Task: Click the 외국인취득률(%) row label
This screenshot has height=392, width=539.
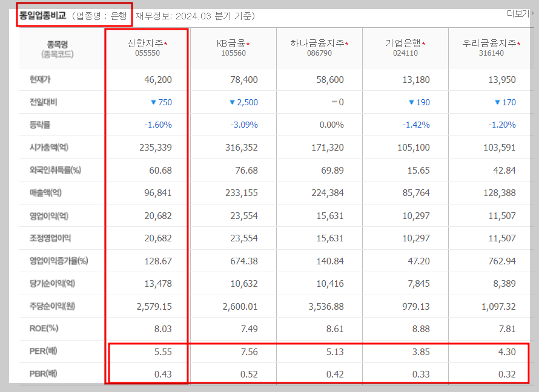Action: tap(55, 170)
